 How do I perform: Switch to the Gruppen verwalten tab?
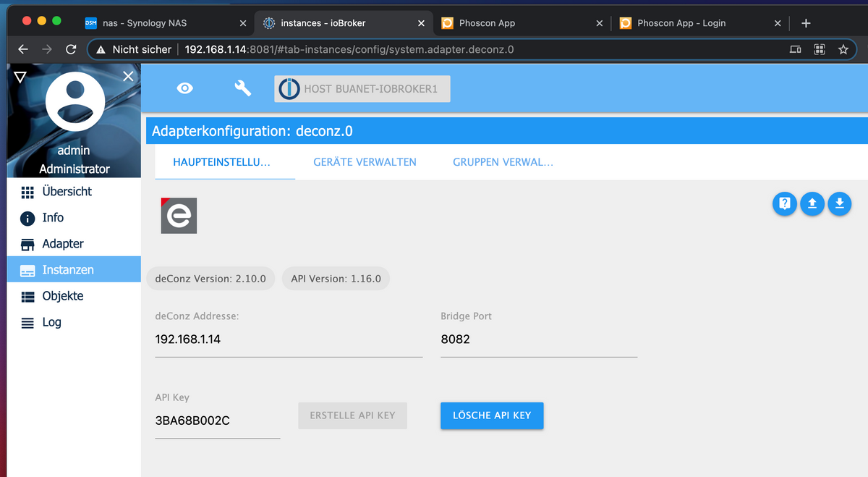[x=503, y=162]
